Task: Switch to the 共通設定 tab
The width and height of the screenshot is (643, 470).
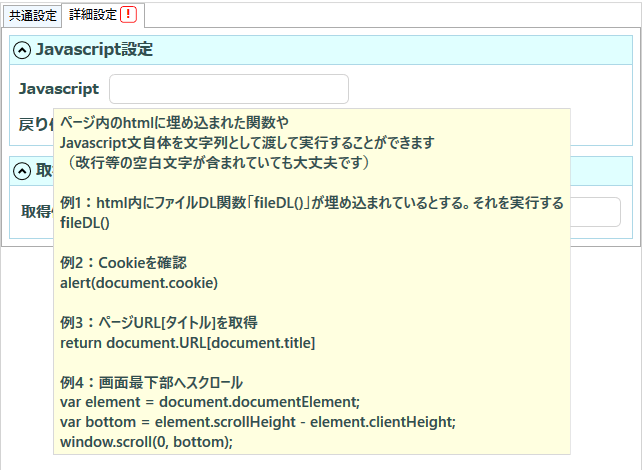Action: point(32,16)
